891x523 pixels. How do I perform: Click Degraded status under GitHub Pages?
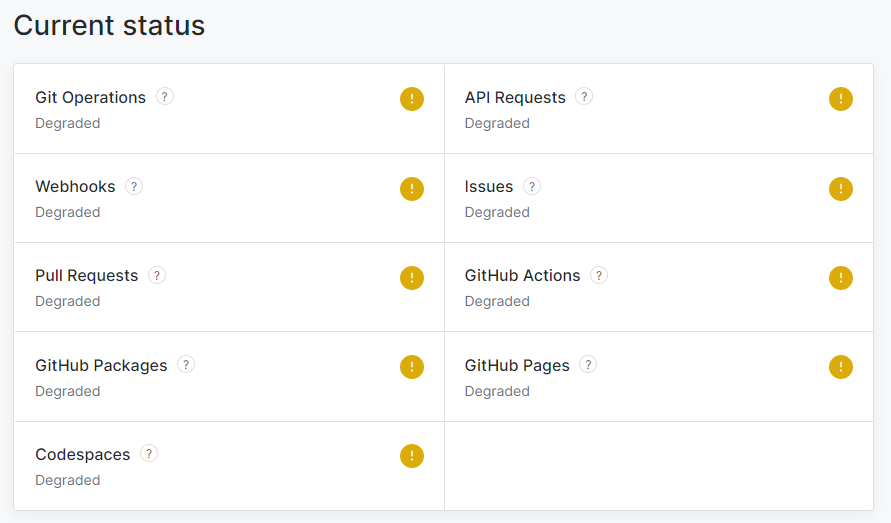pyautogui.click(x=497, y=391)
